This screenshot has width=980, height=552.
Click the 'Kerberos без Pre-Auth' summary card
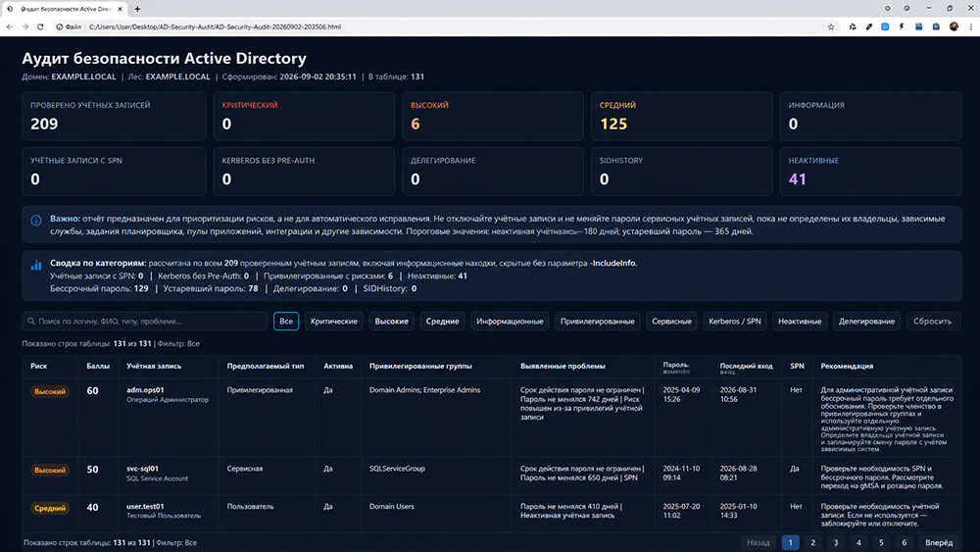304,172
